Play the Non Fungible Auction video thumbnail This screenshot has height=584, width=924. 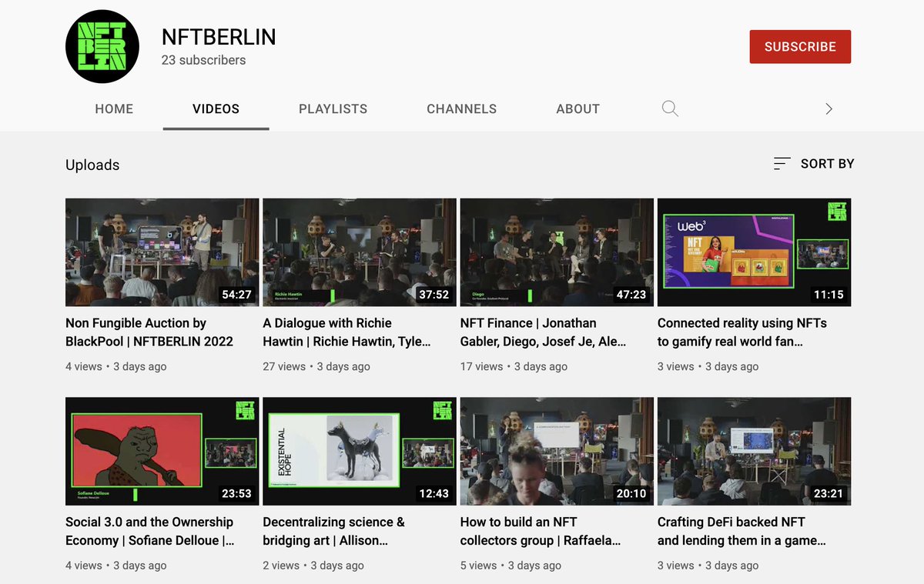tap(162, 252)
